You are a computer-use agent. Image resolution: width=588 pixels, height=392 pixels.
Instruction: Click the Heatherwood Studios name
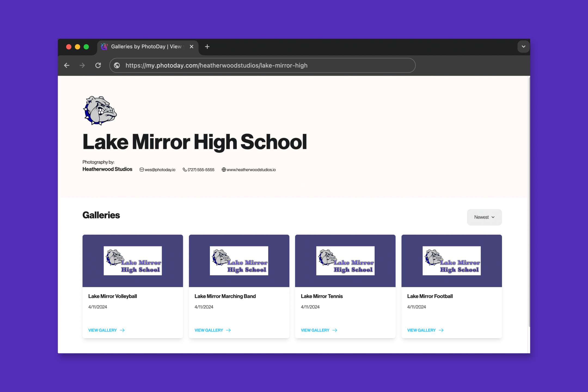click(x=107, y=169)
